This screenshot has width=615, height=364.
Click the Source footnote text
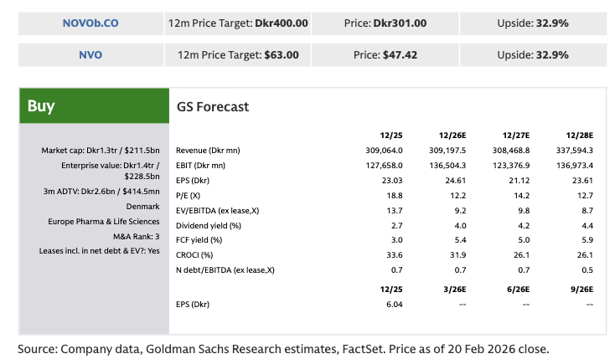point(284,347)
